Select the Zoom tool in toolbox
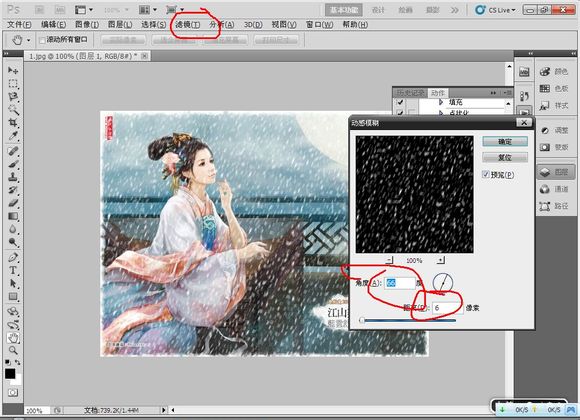The image size is (580, 420). [13, 350]
